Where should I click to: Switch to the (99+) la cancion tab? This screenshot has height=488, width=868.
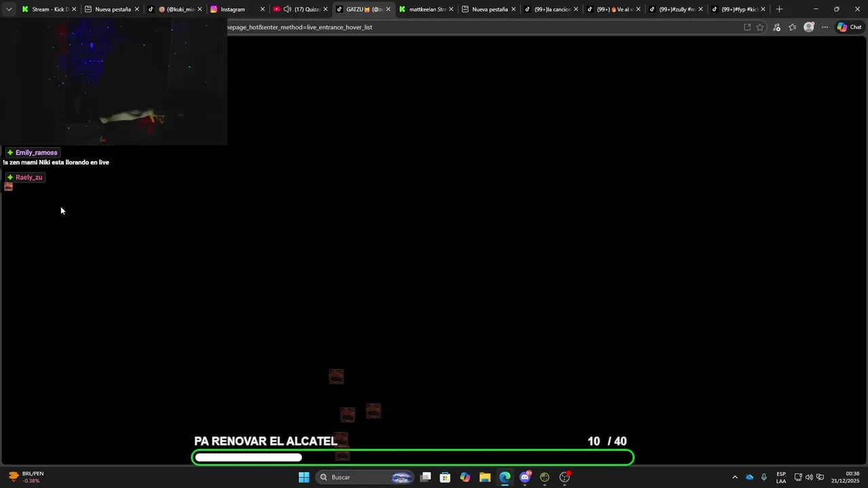[x=551, y=9]
